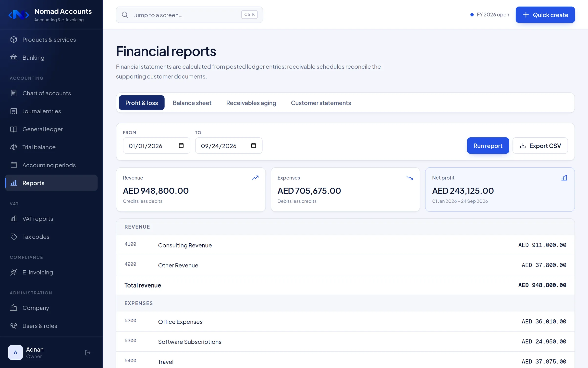Click the Trial balance scales icon
588x368 pixels.
[x=14, y=147]
